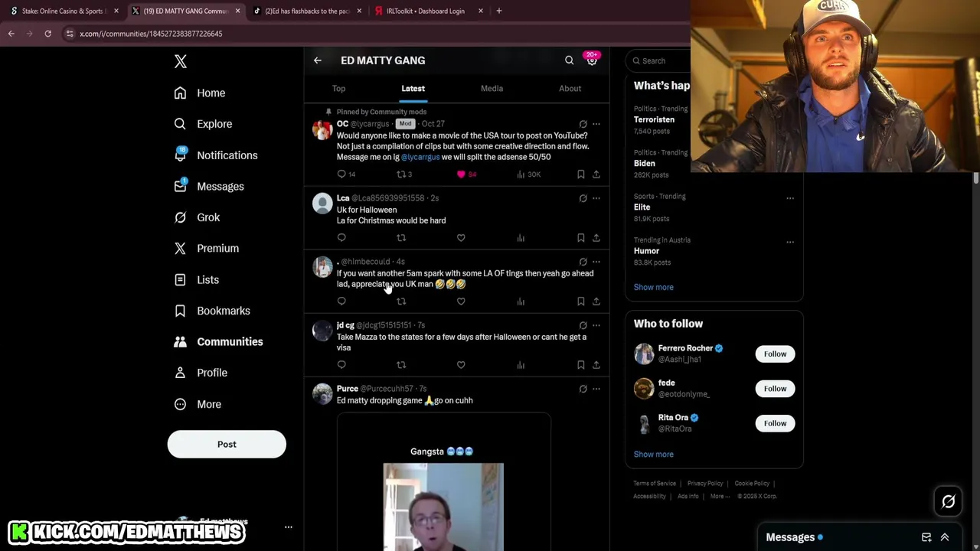Open Explore in the X sidebar
Screen dimensions: 980x551
[x=203, y=124]
